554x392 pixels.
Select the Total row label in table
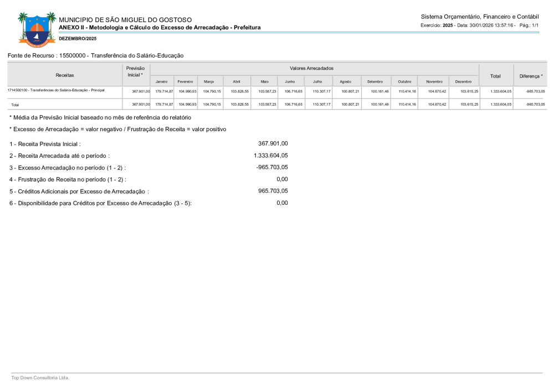(15, 104)
